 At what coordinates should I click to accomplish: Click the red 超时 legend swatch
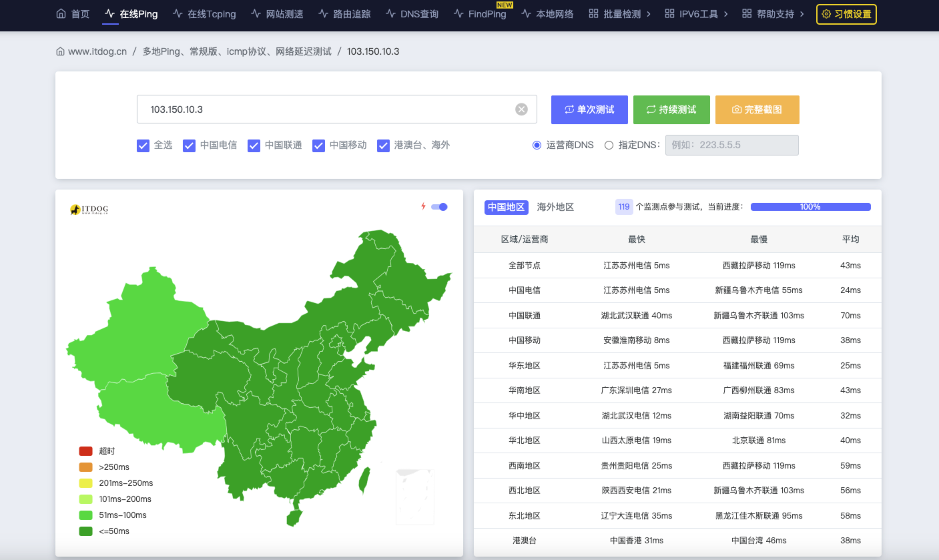[x=85, y=451]
